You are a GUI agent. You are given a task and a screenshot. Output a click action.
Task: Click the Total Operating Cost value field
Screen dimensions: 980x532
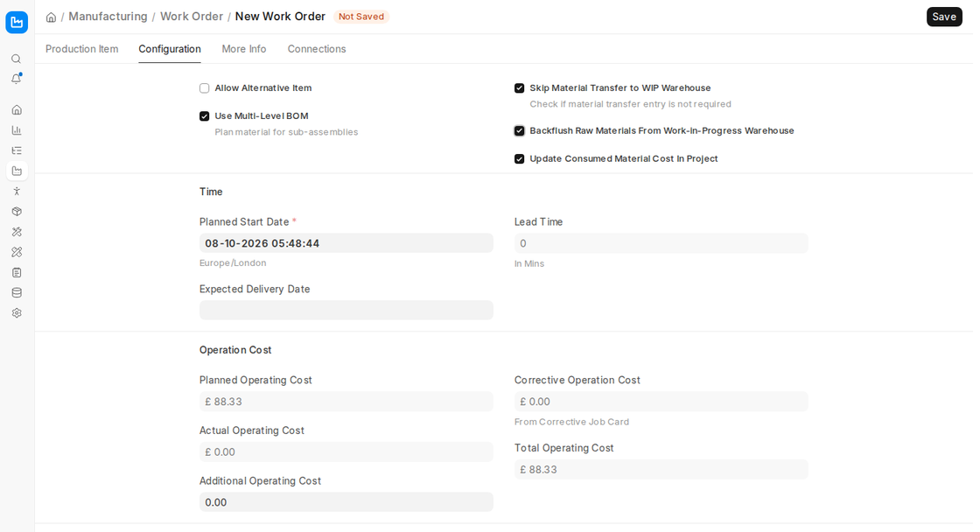tap(661, 470)
